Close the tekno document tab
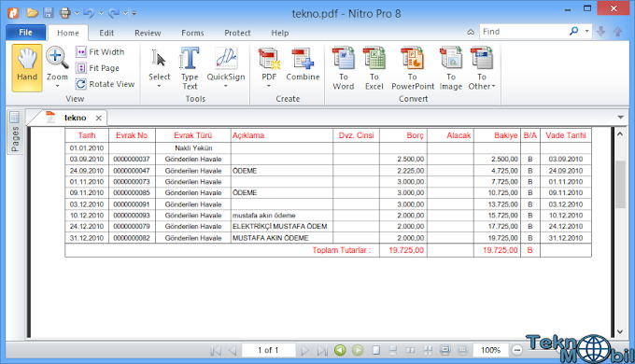The height and width of the screenshot is (364, 635). (x=98, y=118)
